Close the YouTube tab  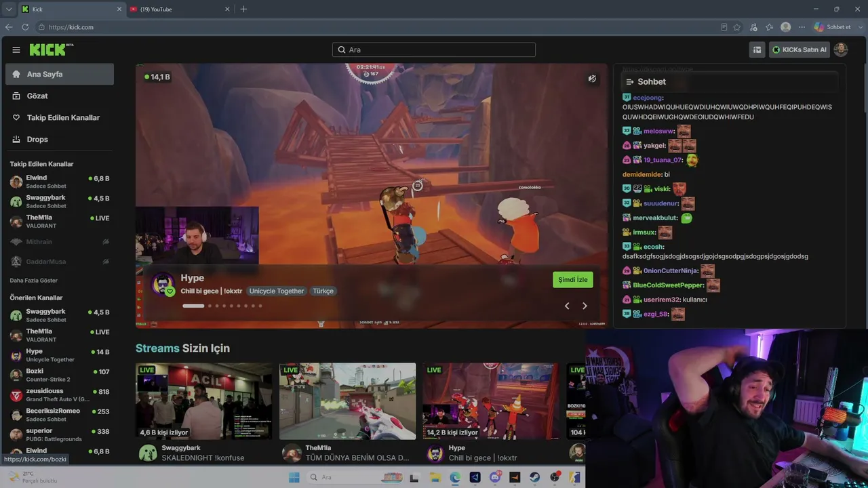[x=227, y=9]
